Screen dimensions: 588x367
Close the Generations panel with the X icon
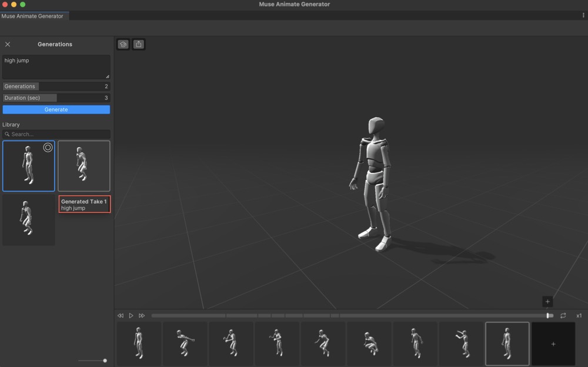(8, 44)
